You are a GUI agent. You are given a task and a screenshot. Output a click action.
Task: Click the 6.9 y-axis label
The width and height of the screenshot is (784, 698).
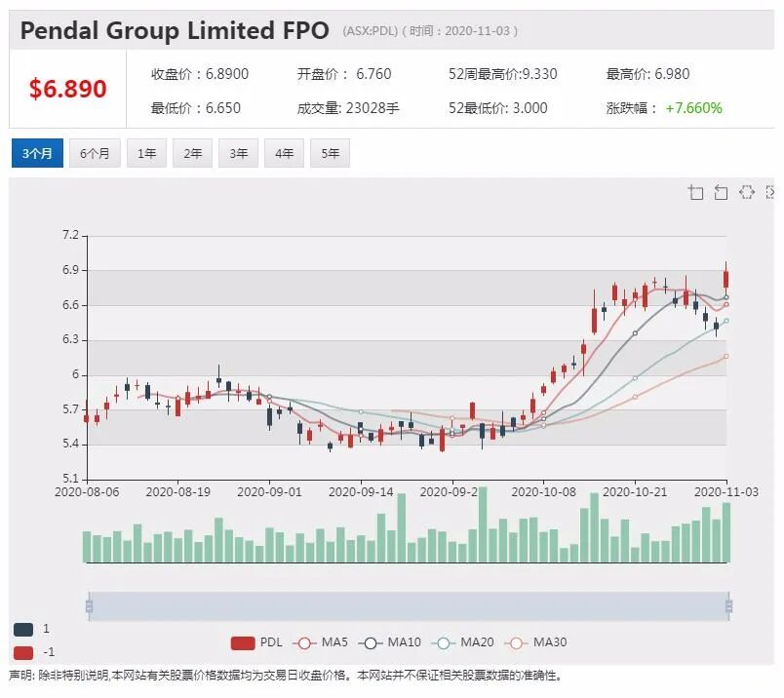(x=71, y=270)
